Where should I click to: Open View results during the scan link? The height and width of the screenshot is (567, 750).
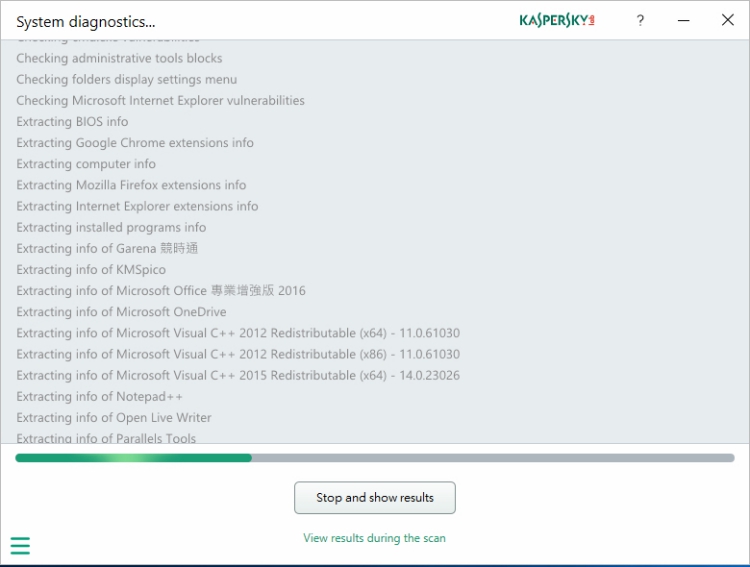[x=375, y=538]
